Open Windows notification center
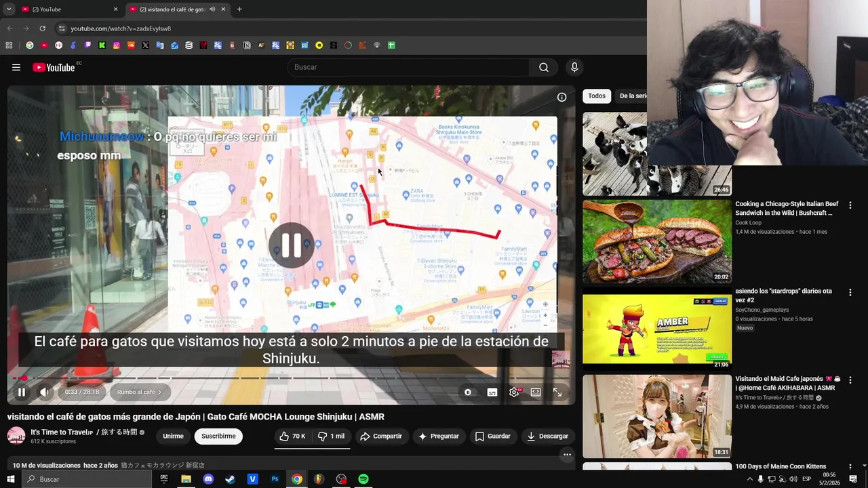Viewport: 868px width, 488px height. click(x=853, y=479)
